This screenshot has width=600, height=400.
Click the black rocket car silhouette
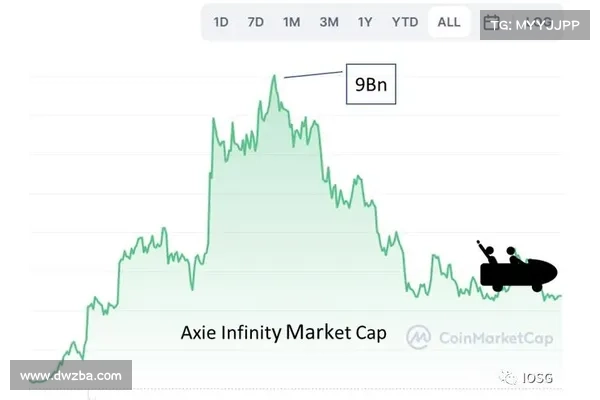pyautogui.click(x=518, y=270)
